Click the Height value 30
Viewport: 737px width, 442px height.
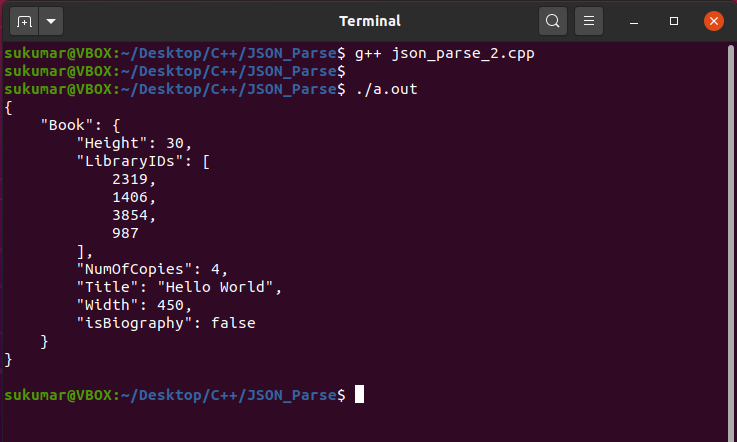coord(178,144)
